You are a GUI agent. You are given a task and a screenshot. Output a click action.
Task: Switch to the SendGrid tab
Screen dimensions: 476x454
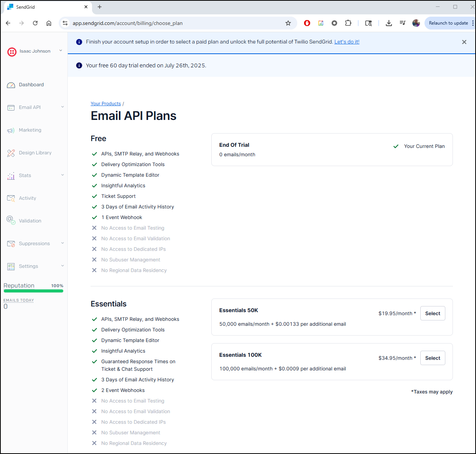(47, 7)
